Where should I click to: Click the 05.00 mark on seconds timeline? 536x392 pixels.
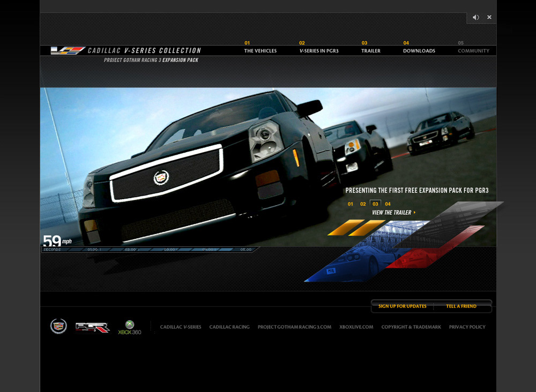click(246, 250)
